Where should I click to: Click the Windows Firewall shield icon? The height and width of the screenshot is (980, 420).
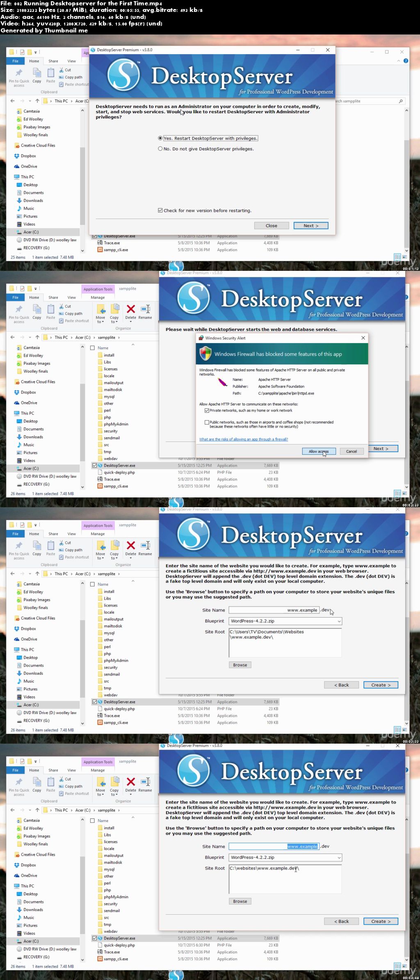click(205, 353)
